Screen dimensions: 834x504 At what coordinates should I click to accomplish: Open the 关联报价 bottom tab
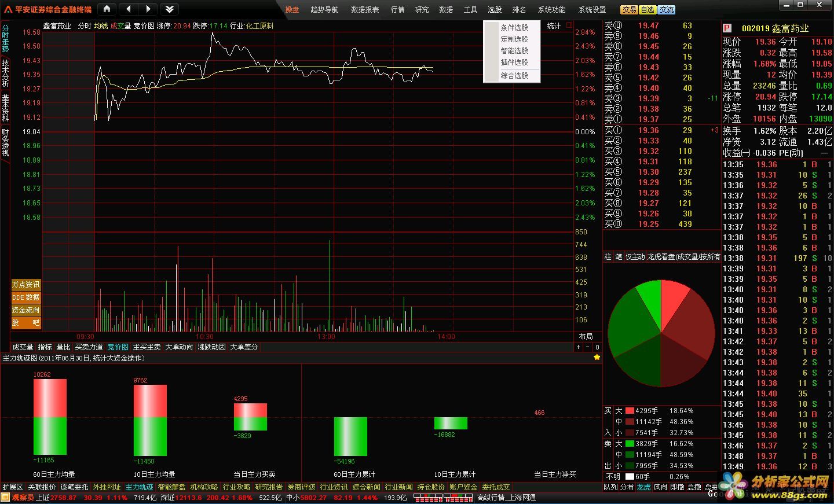click(42, 487)
